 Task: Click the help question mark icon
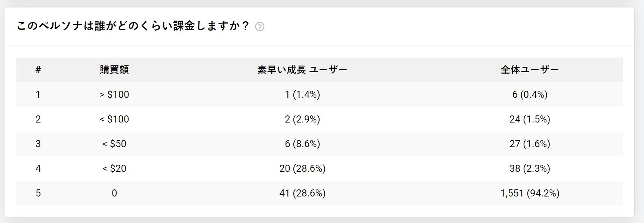click(x=259, y=27)
